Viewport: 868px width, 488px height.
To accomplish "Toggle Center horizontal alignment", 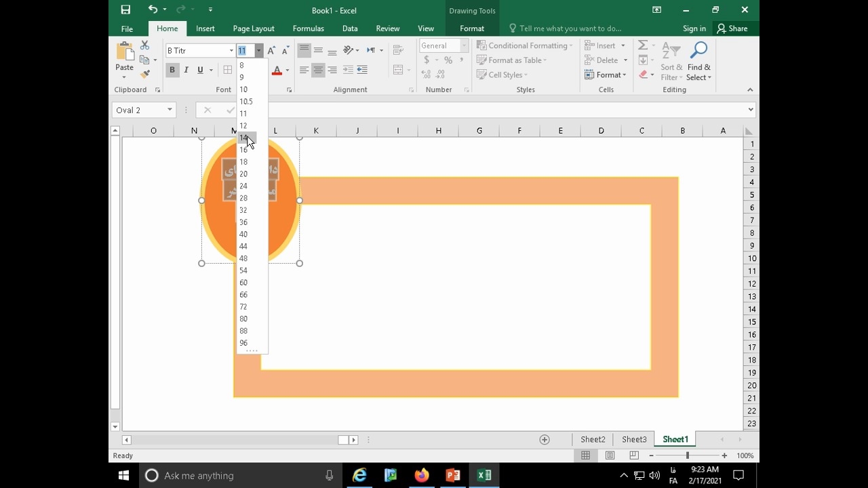I will [x=318, y=70].
